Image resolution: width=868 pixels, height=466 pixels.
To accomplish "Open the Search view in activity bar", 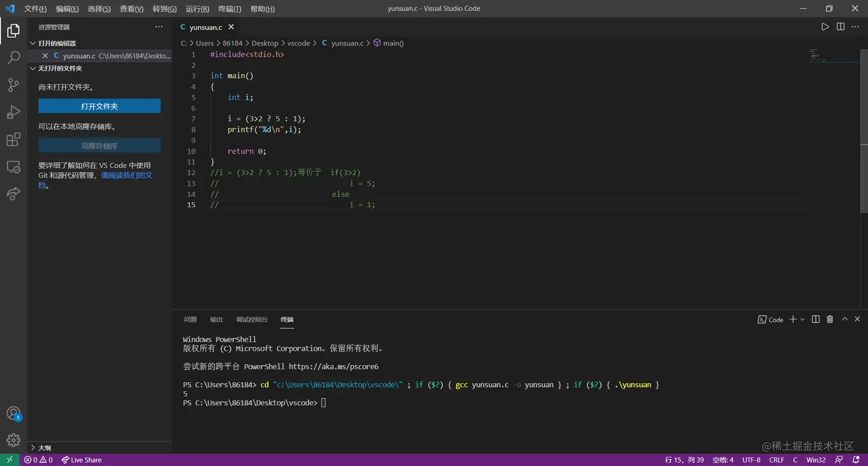I will (13, 57).
